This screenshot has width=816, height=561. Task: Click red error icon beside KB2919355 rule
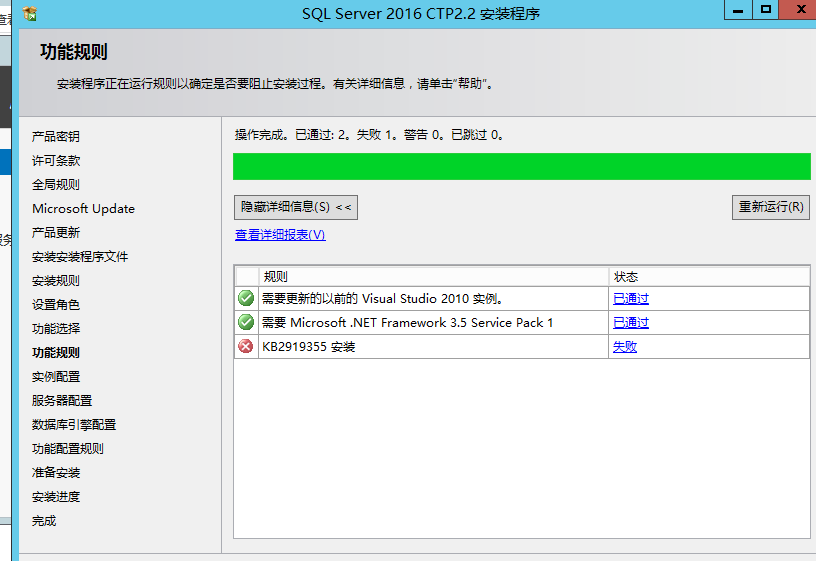[x=246, y=346]
